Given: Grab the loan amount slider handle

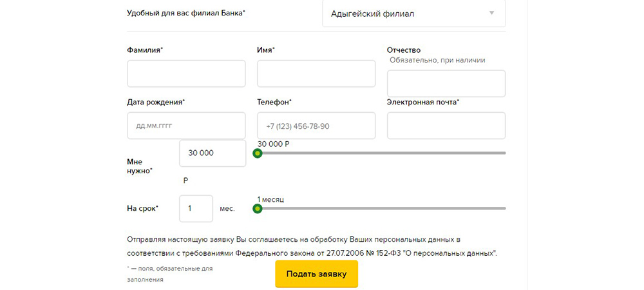Looking at the screenshot, I should click(x=258, y=153).
